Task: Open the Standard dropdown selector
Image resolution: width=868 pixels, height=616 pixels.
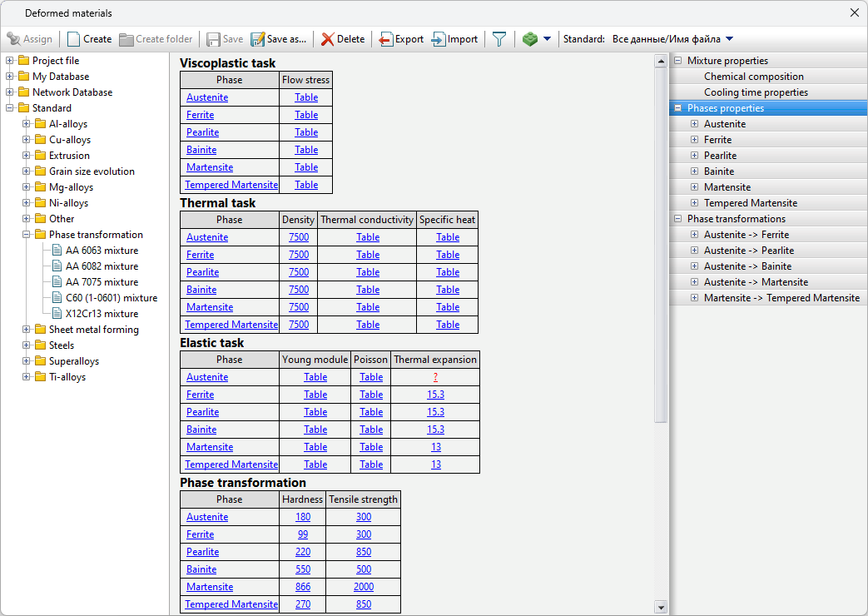Action: point(729,39)
